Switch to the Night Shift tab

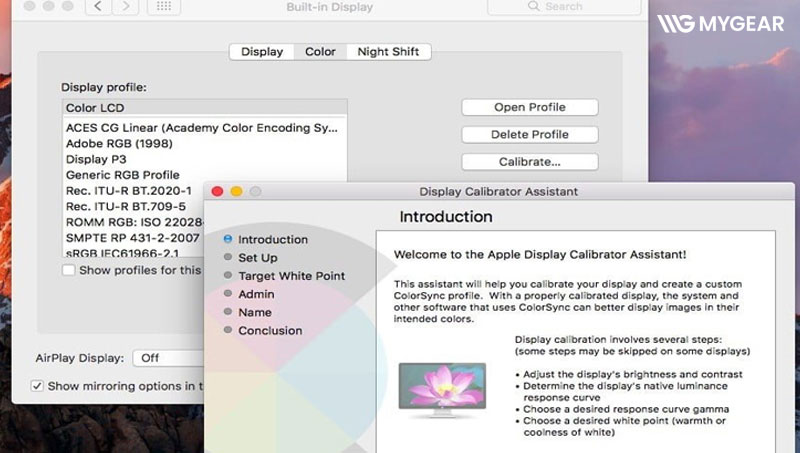(389, 52)
